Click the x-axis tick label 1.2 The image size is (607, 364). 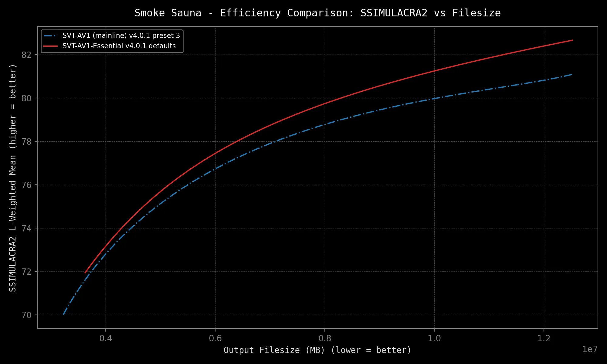[x=544, y=339]
